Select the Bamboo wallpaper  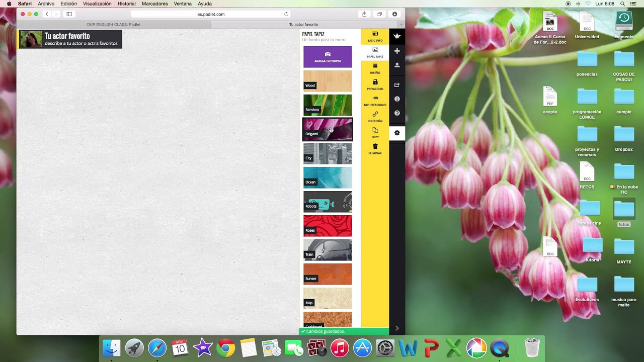(x=328, y=105)
